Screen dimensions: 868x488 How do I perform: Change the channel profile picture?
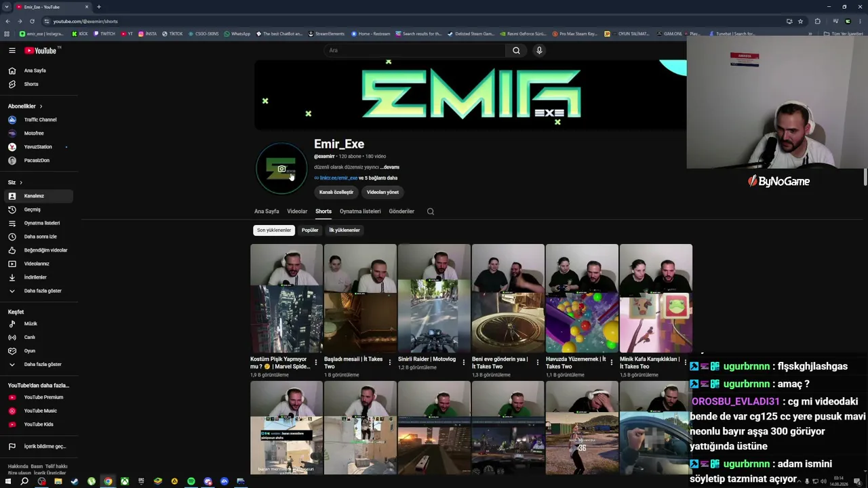(x=281, y=169)
